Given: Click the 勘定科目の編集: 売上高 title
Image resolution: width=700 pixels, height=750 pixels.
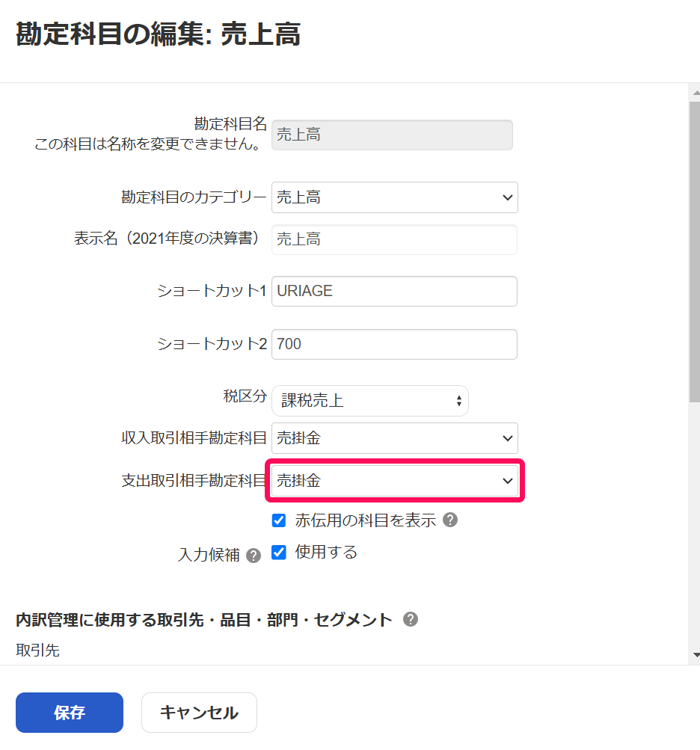Looking at the screenshot, I should pos(158,34).
